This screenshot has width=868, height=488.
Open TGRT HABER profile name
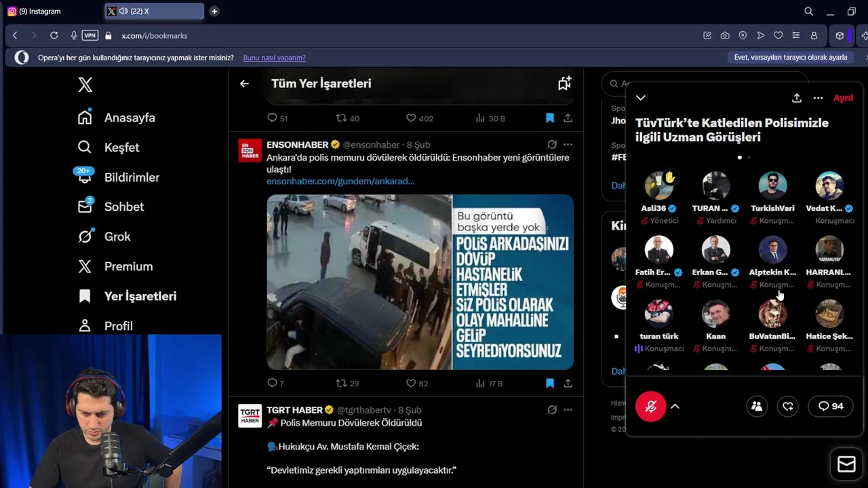click(294, 410)
